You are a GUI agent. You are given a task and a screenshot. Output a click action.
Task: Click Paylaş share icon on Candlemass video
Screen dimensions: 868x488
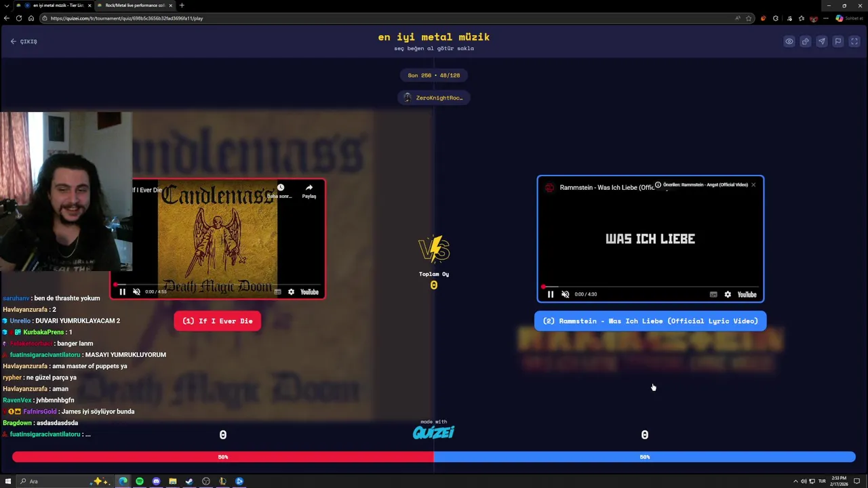[309, 191]
